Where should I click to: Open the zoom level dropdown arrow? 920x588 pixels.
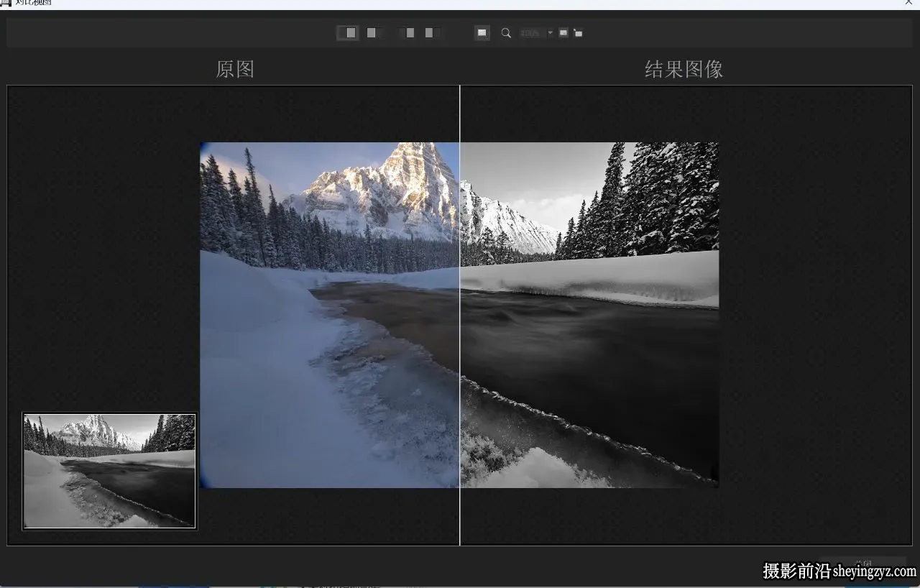551,33
